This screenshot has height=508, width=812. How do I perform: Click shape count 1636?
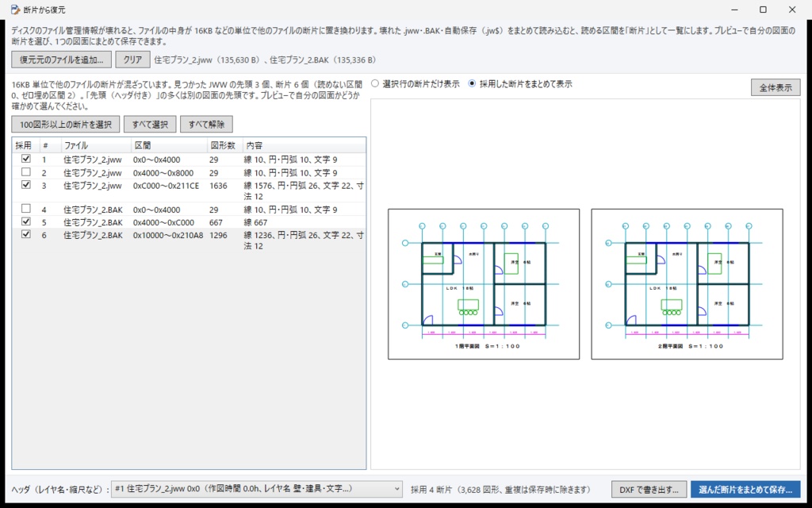click(219, 186)
